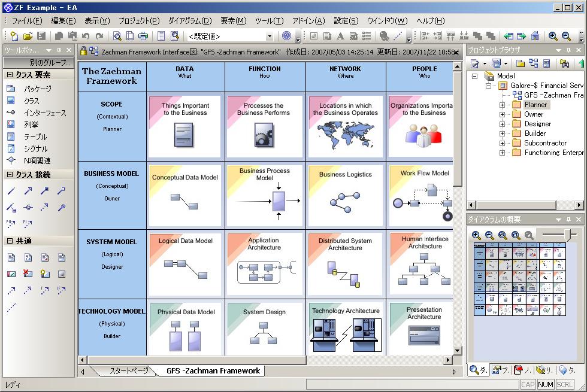
Task: Expand the Planner folder node
Action: 502,105
